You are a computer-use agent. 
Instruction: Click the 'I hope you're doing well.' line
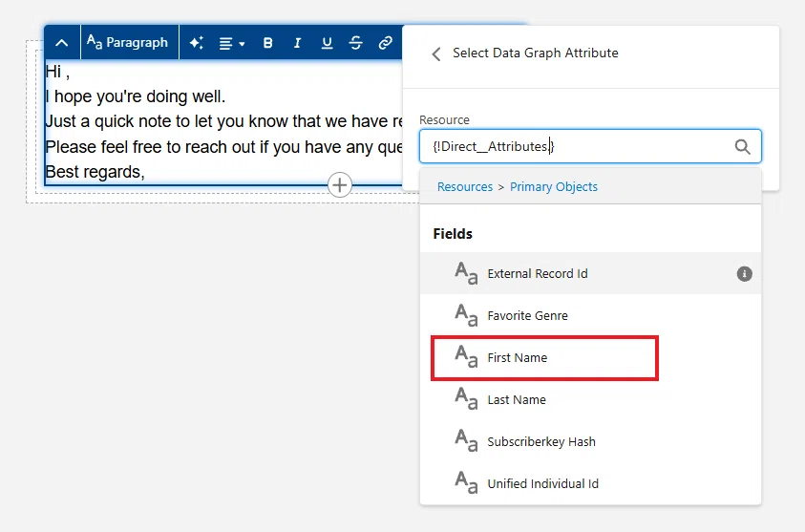click(136, 96)
